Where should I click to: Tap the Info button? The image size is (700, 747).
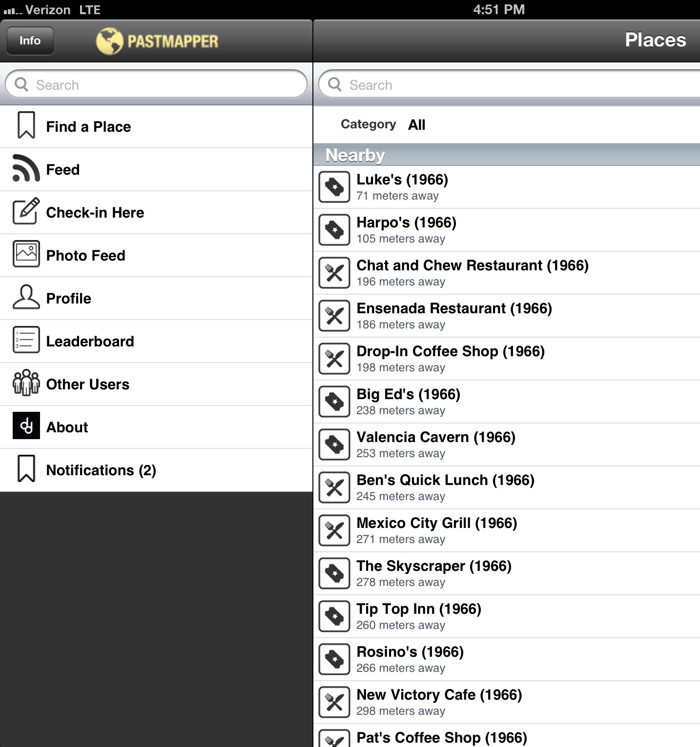(x=30, y=40)
